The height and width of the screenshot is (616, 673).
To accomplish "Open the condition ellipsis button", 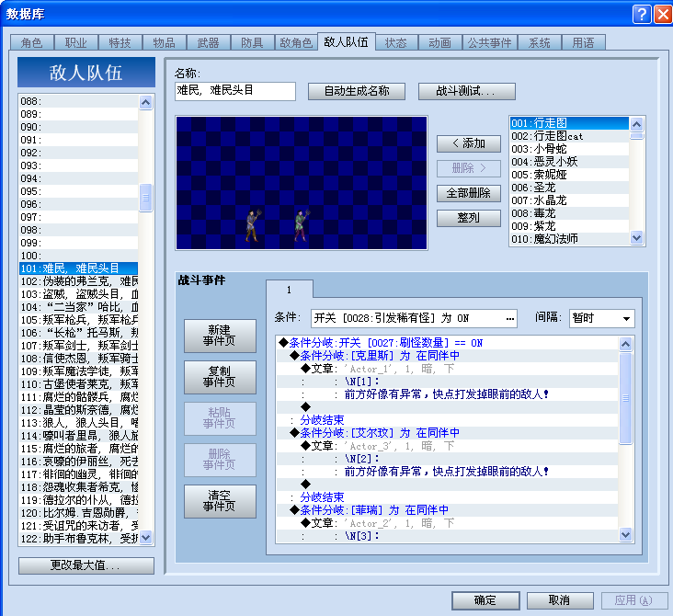I will pyautogui.click(x=510, y=318).
